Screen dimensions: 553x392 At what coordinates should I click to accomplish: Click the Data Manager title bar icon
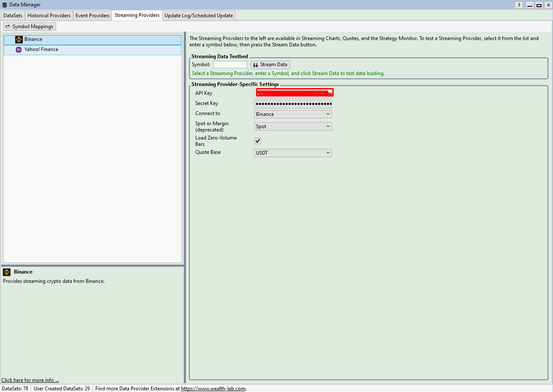point(5,5)
